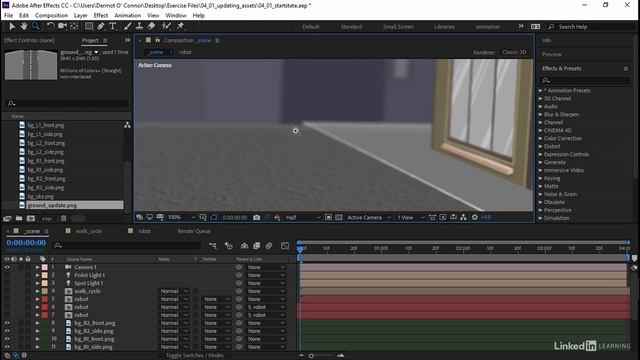
Task: Toggle visibility eye for Camera 1
Action: pyautogui.click(x=7, y=267)
